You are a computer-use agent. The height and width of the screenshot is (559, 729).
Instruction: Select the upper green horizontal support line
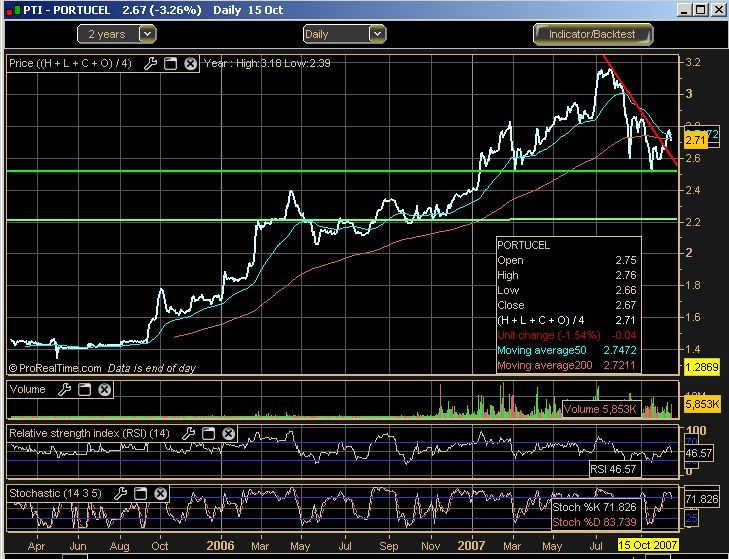(343, 171)
